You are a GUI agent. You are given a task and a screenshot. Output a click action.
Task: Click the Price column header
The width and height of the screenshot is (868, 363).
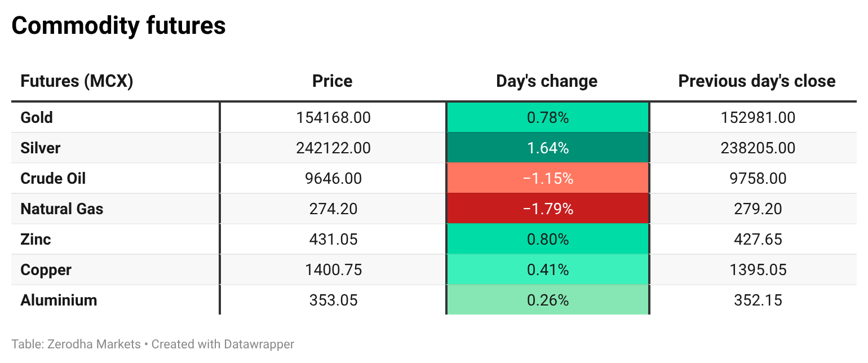click(333, 81)
